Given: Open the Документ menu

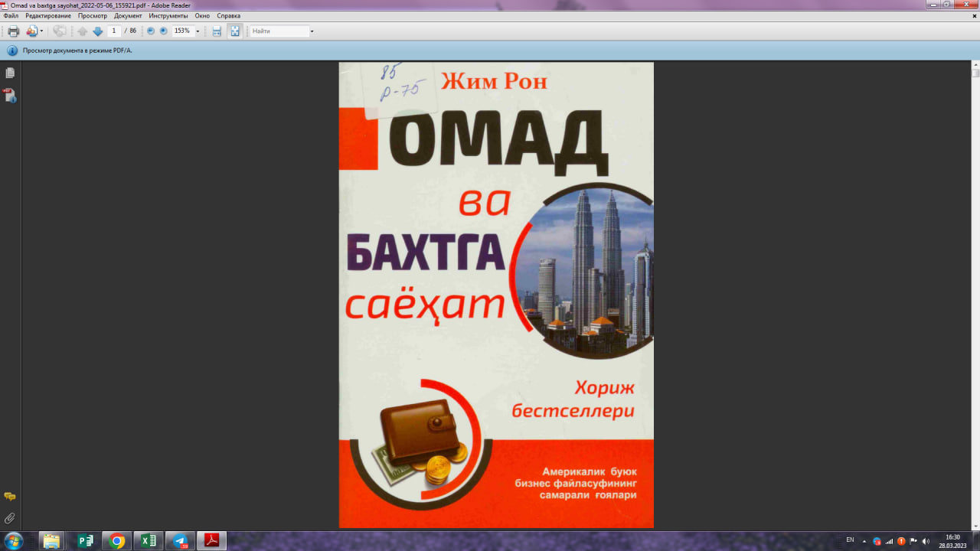Looking at the screenshot, I should [128, 15].
